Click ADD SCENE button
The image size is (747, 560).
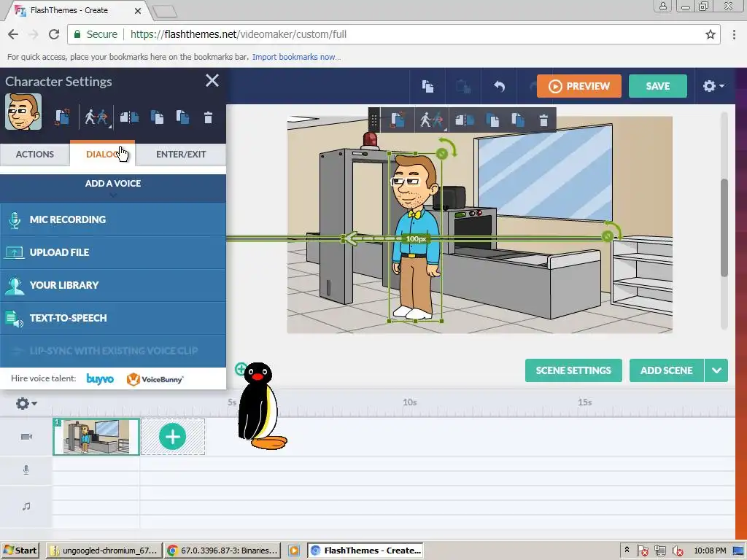(667, 370)
